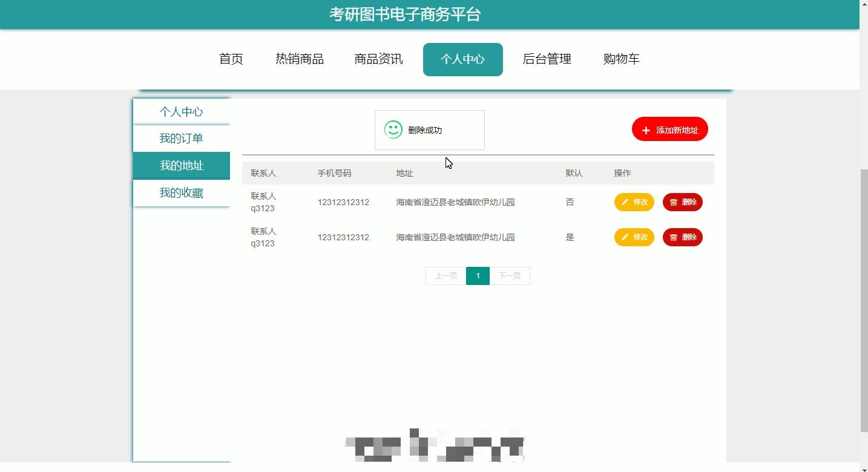Open the 购物车 shopping cart
Screen dimensions: 868x472
tap(621, 59)
